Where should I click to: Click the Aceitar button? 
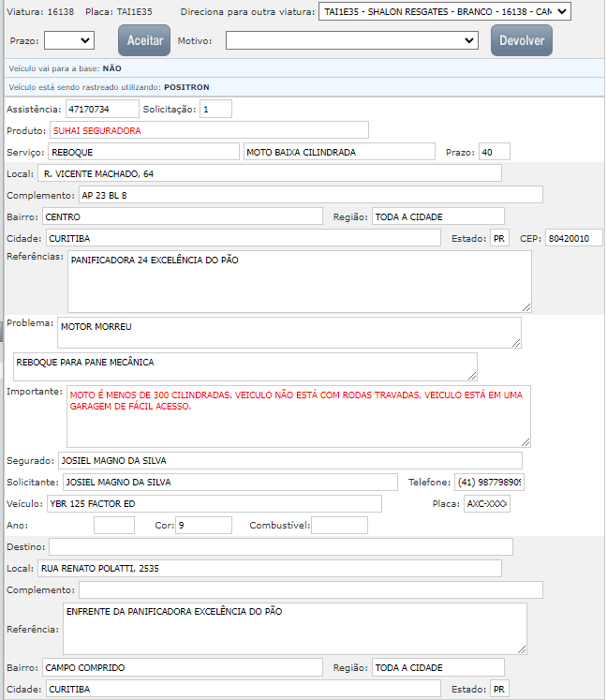coord(144,40)
